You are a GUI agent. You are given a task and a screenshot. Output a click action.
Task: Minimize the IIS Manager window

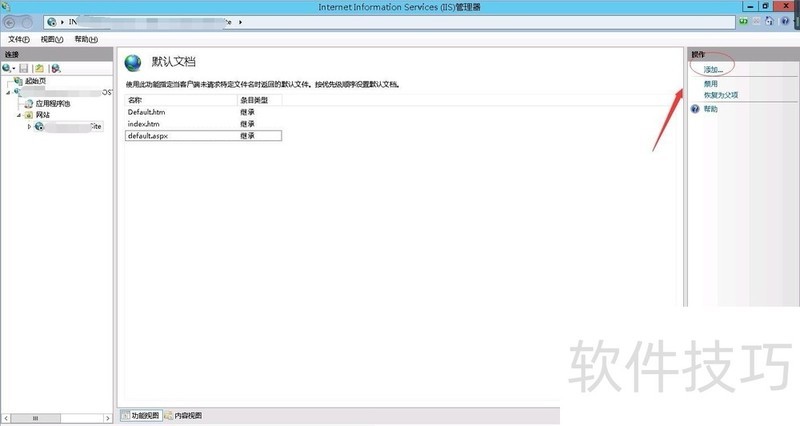[749, 7]
